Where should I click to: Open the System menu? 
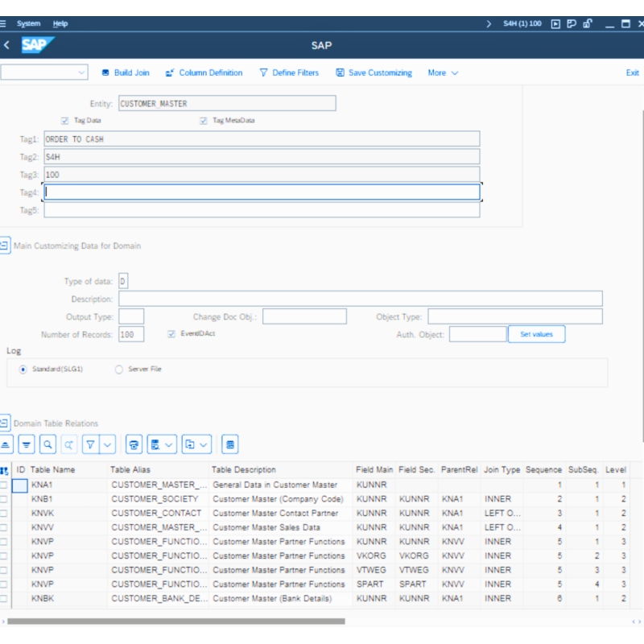pos(28,24)
